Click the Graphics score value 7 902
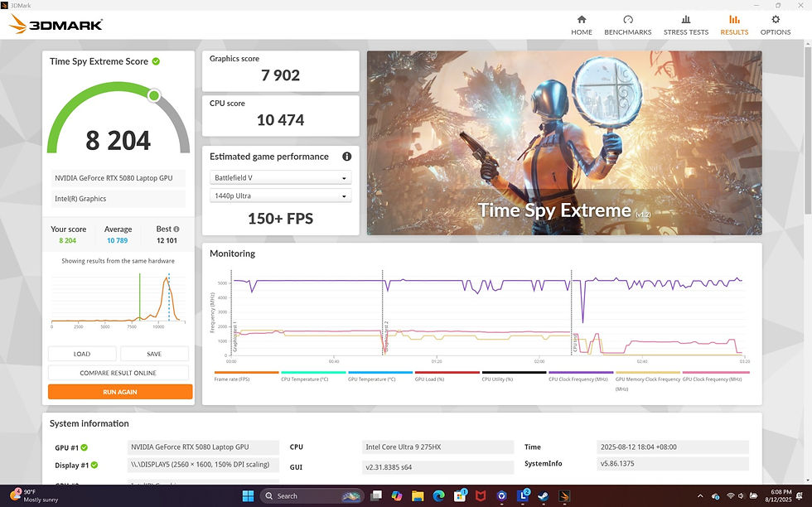 [280, 75]
